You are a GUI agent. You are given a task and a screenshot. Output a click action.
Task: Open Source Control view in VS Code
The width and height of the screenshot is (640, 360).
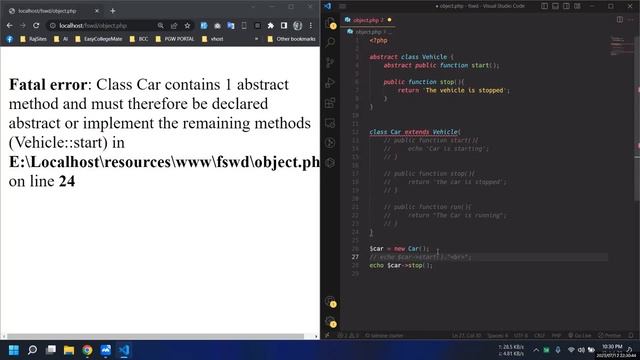(x=331, y=62)
